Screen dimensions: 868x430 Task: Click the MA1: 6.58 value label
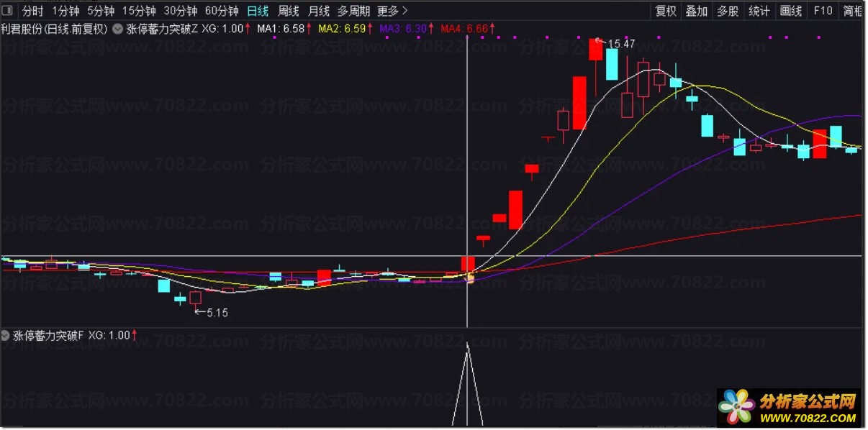coord(281,29)
